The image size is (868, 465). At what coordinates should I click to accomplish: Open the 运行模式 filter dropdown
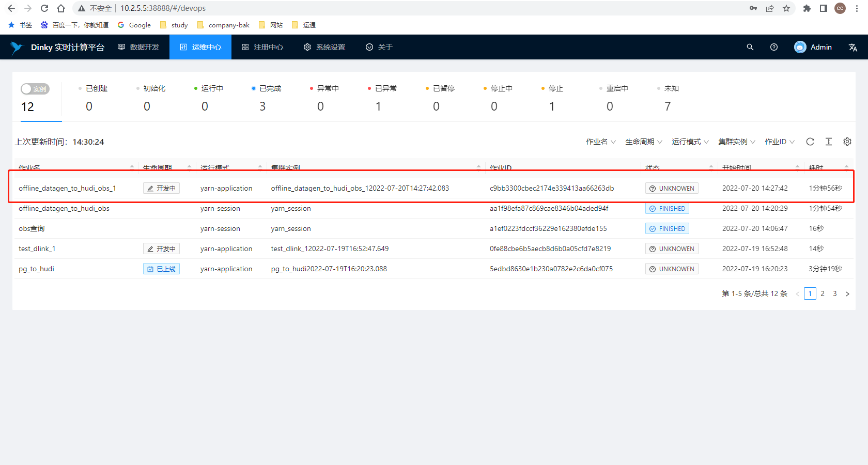[690, 142]
